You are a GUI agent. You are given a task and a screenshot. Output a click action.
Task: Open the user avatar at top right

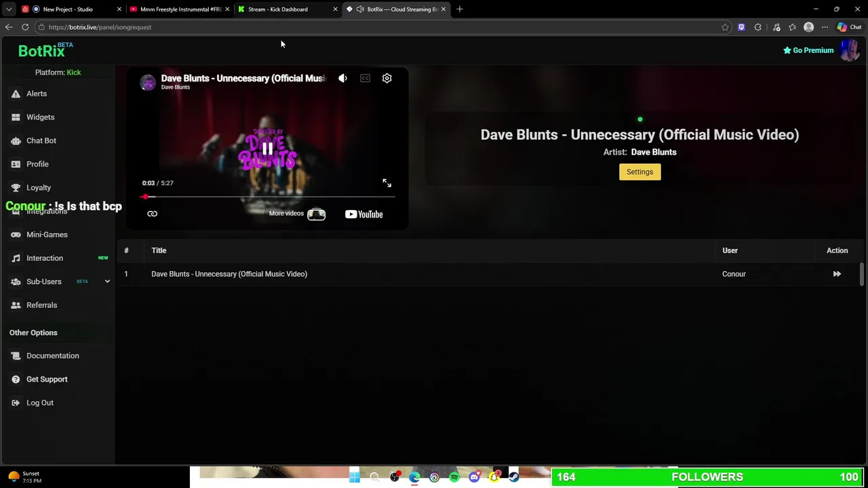pyautogui.click(x=850, y=50)
